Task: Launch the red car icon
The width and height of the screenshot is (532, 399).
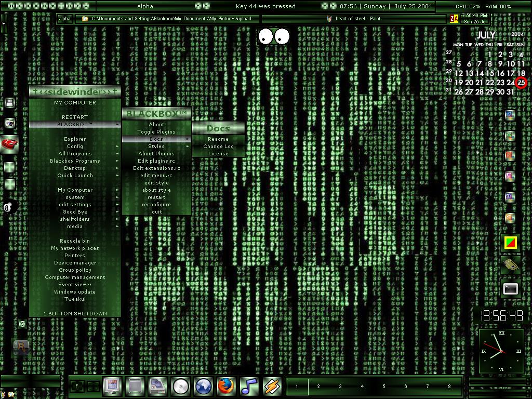Action: coord(9,144)
